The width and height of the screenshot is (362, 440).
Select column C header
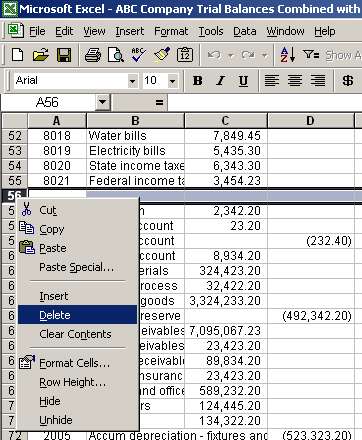pos(226,121)
